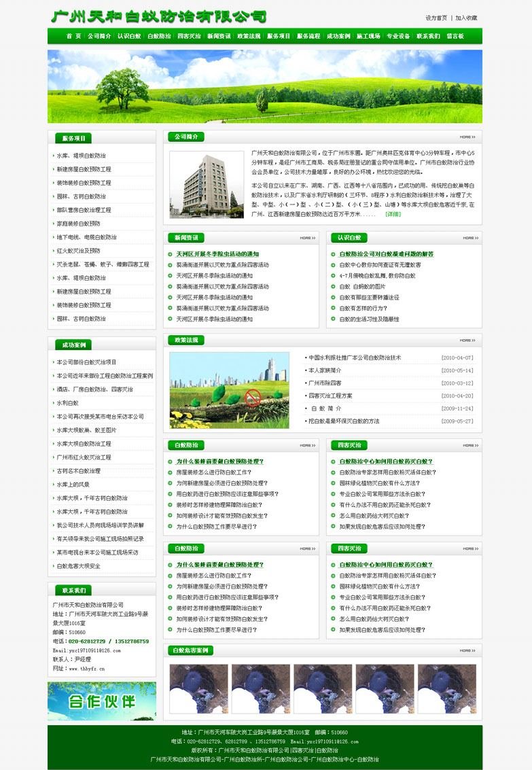
Task: Select 专业设备 in the navigation bar
Action: (x=398, y=36)
